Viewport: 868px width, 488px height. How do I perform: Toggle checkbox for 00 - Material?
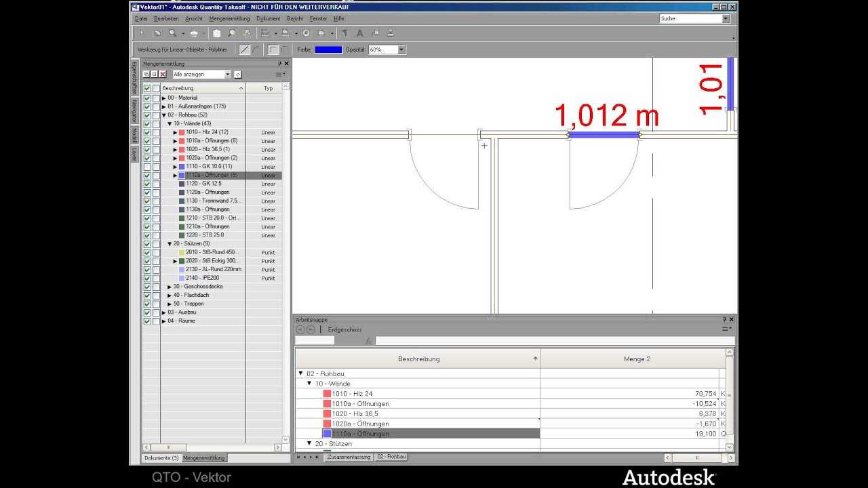(147, 98)
